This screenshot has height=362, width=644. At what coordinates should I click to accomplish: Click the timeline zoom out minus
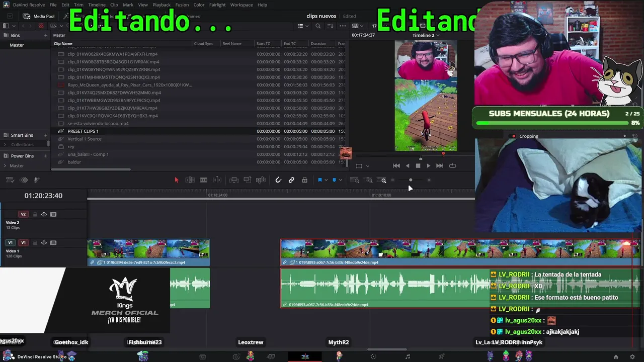[x=392, y=180]
